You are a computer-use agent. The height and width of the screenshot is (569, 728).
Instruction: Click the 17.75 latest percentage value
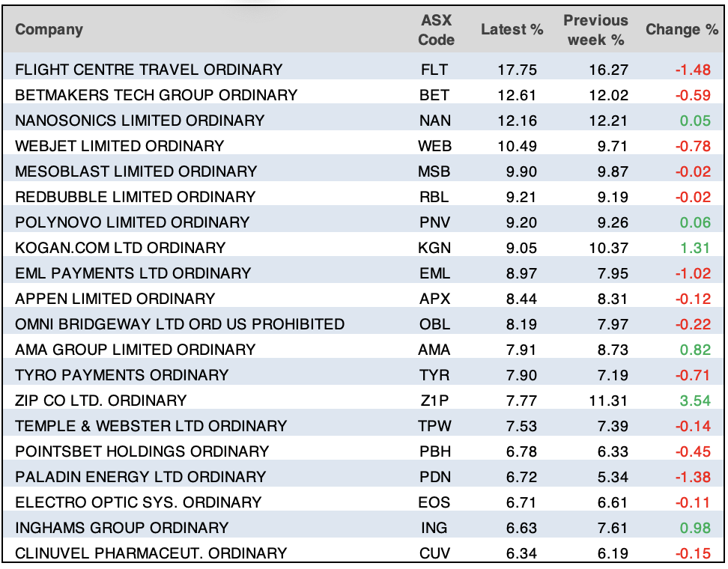pyautogui.click(x=518, y=70)
